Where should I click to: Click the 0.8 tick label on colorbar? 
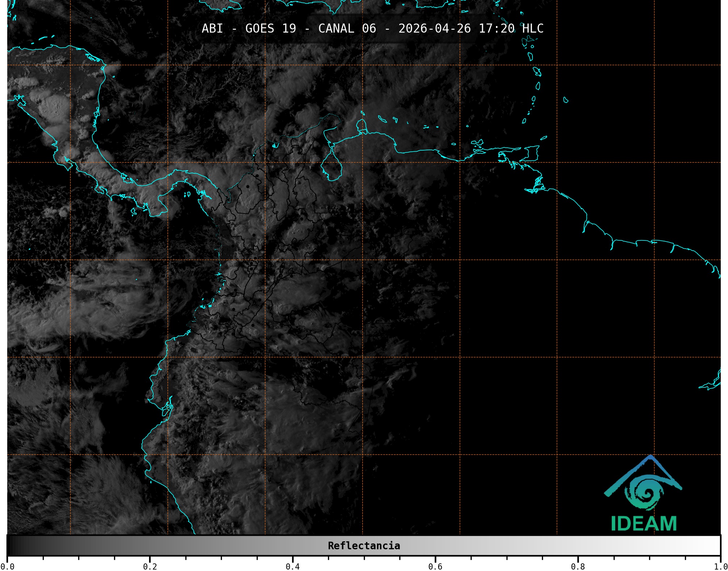click(x=578, y=566)
